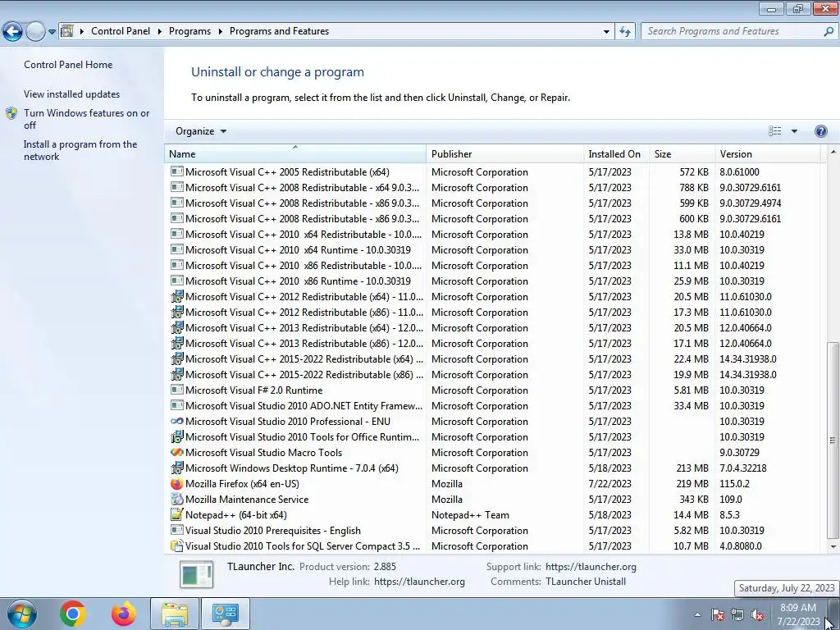
Task: Select Visual C++ 2015-2022 Redistributable (x64) icon
Action: 176,358
